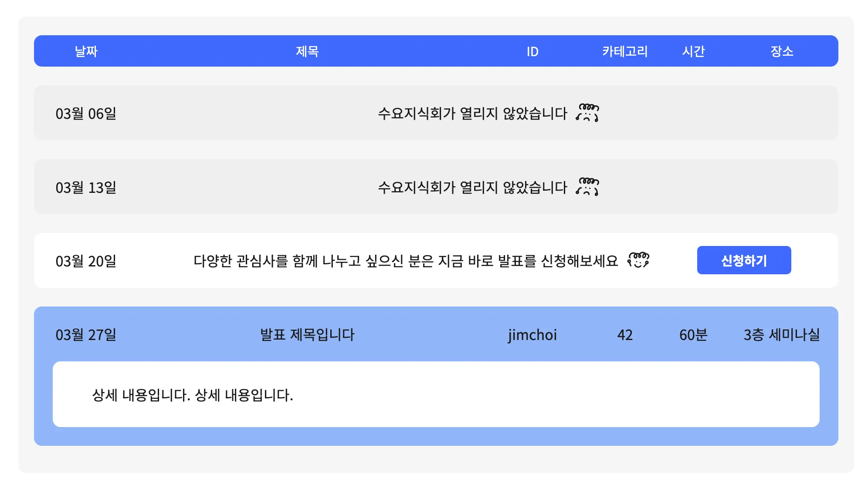Click the 시간 column header

pyautogui.click(x=693, y=51)
